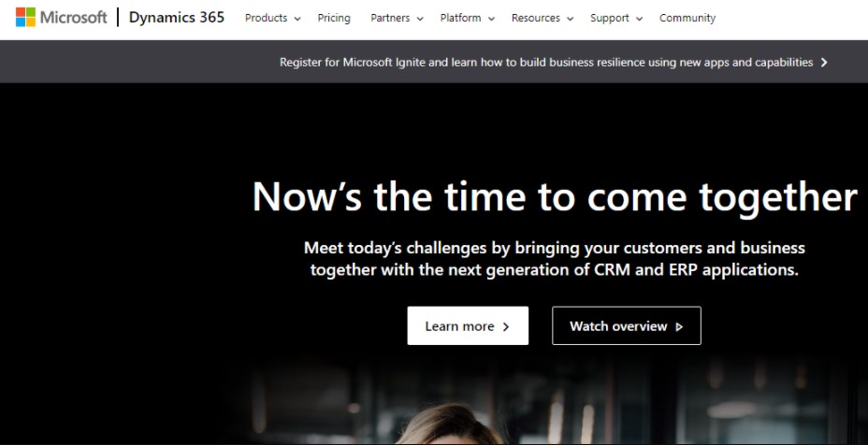Click the Microsoft four-square logo icon
Image resolution: width=868 pixels, height=445 pixels.
(x=25, y=17)
